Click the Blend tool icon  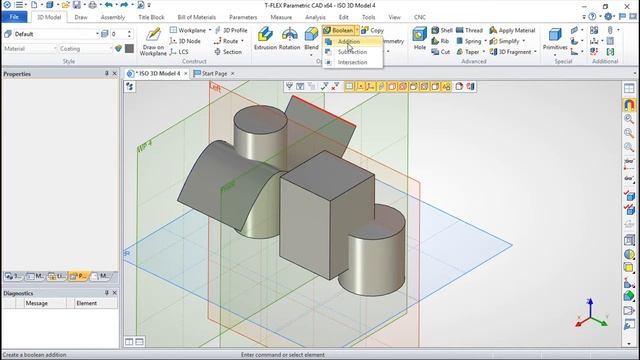pyautogui.click(x=311, y=35)
